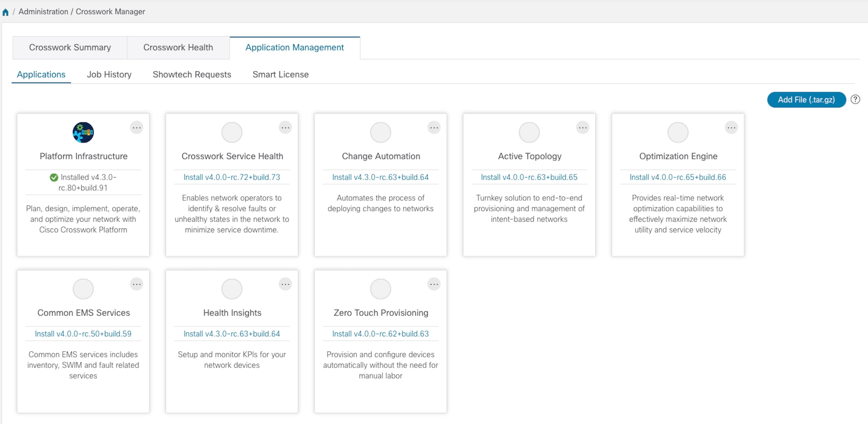Open the Smart License sub-tab

click(280, 75)
